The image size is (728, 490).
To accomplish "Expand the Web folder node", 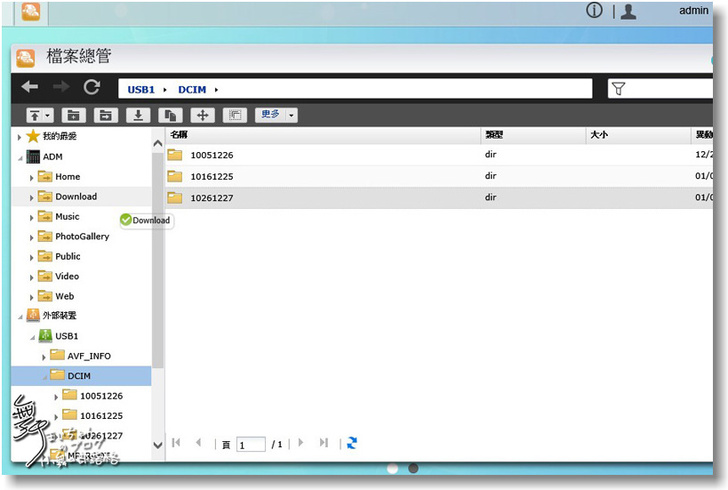I will tap(31, 298).
